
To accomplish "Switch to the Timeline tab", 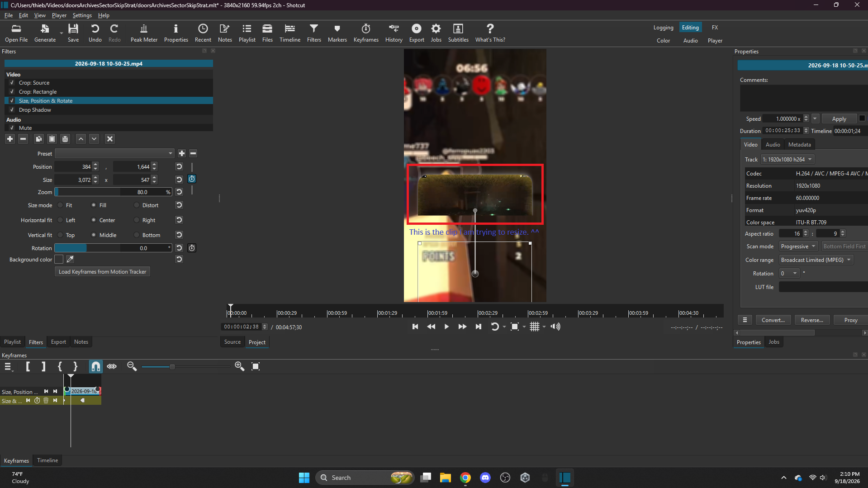I will [x=47, y=460].
